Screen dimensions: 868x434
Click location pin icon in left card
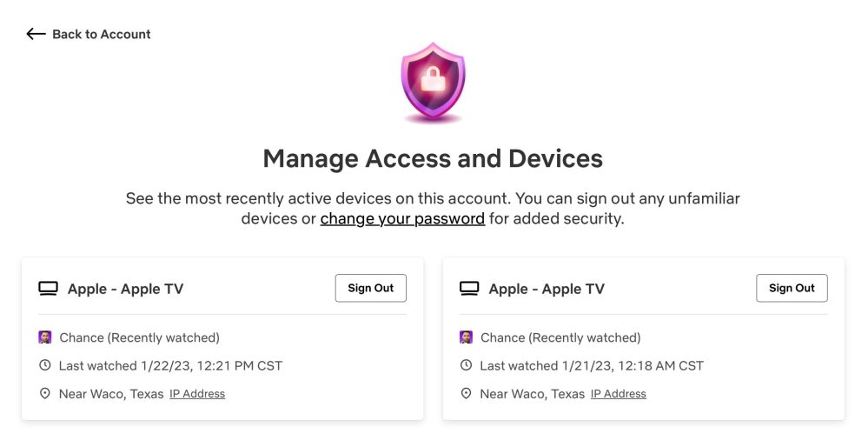[x=45, y=394]
